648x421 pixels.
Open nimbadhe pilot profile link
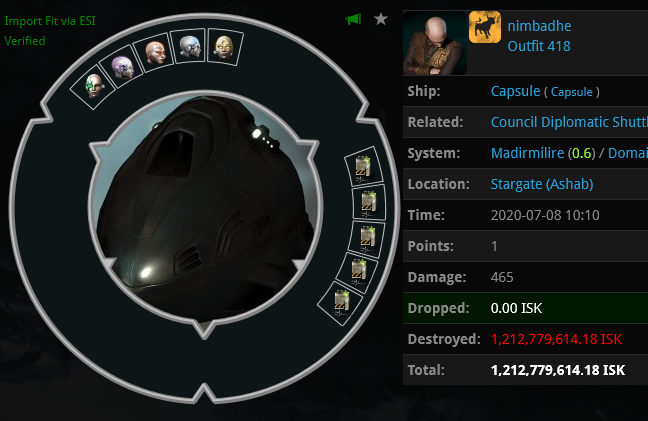[x=539, y=26]
